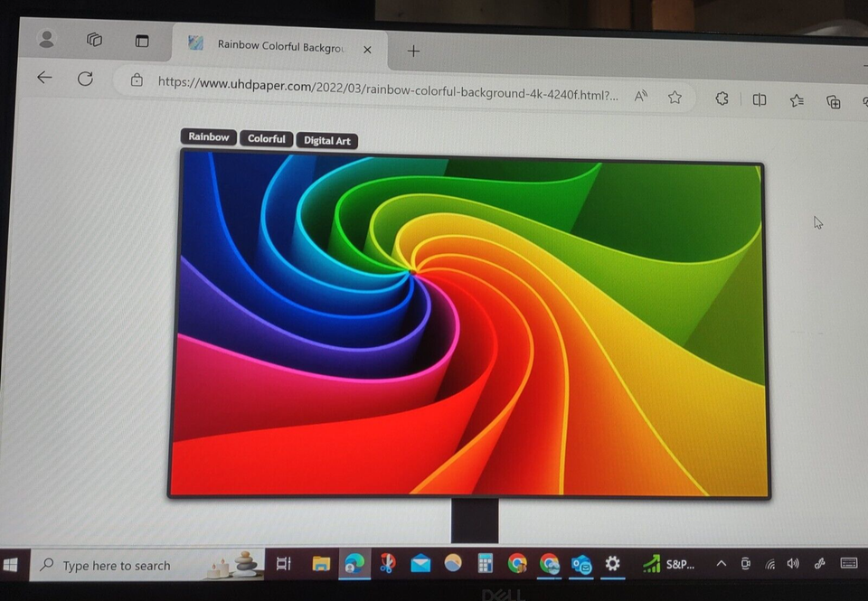Click the site security lock icon
The height and width of the screenshot is (601, 868).
pyautogui.click(x=136, y=81)
